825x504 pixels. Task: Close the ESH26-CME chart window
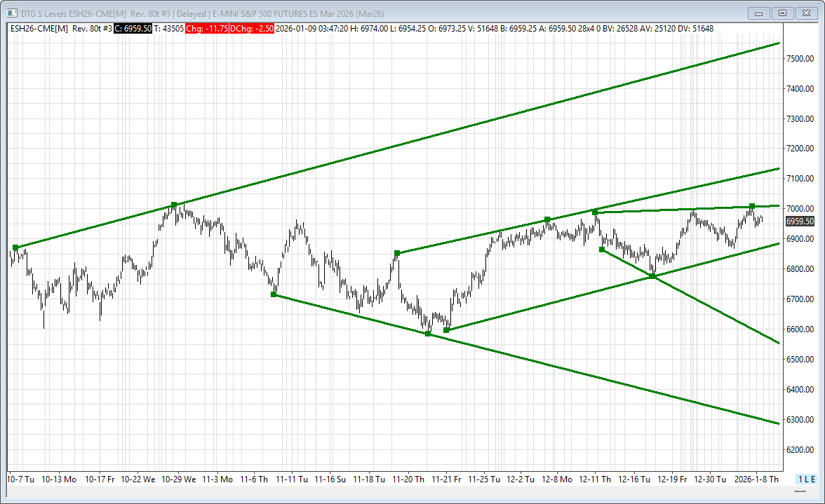click(x=807, y=13)
